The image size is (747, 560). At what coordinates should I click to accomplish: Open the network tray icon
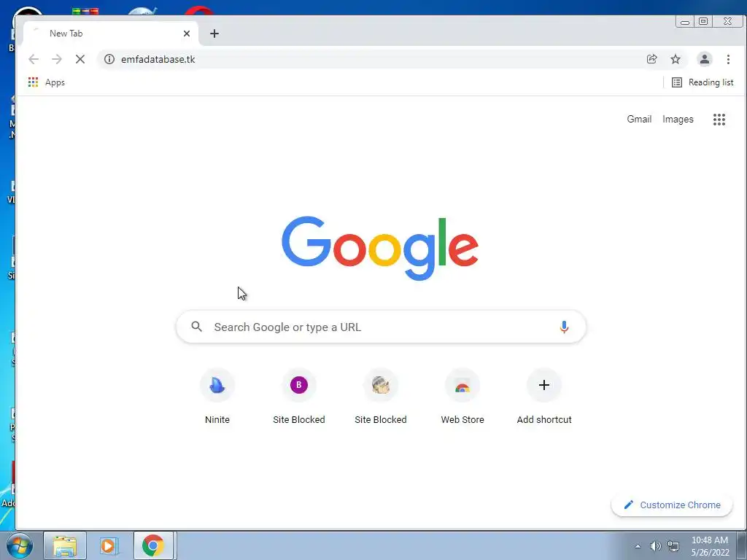(x=673, y=546)
